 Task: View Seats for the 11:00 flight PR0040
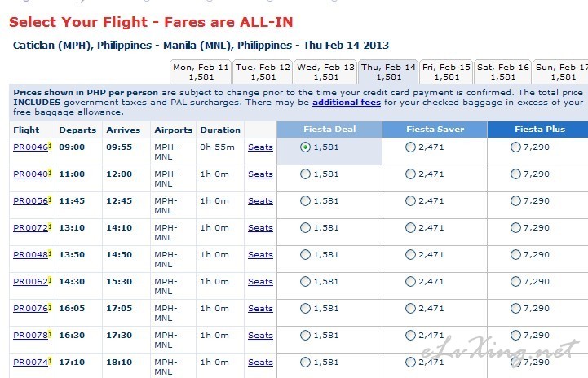pyautogui.click(x=260, y=174)
